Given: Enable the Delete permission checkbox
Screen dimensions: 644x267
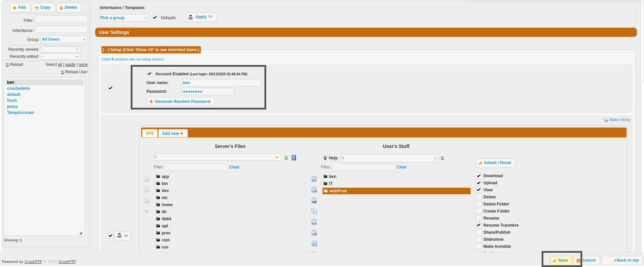Looking at the screenshot, I should tap(479, 197).
